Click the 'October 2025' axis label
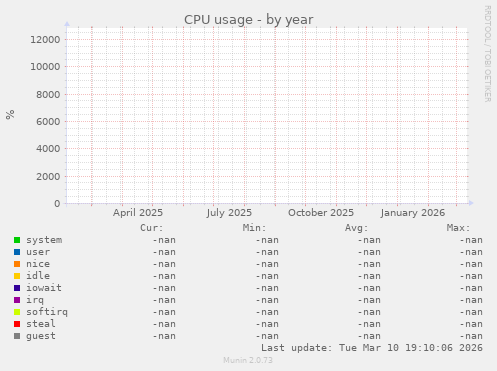 point(321,213)
